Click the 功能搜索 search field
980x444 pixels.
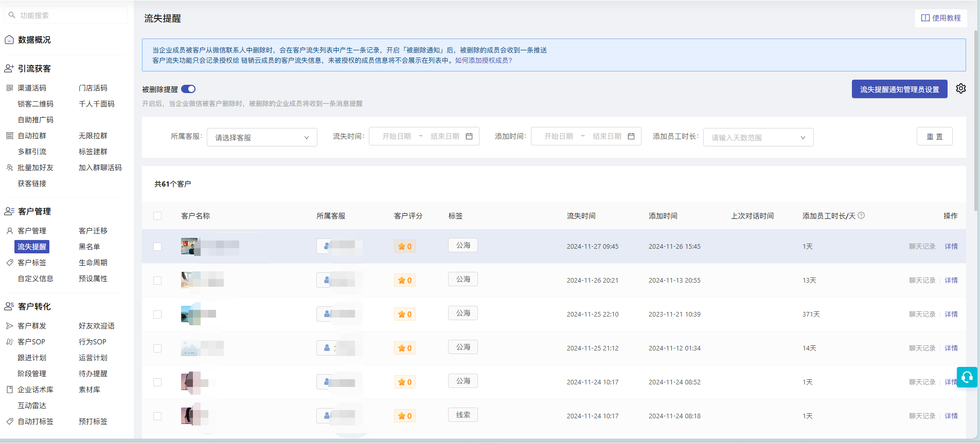click(x=66, y=15)
